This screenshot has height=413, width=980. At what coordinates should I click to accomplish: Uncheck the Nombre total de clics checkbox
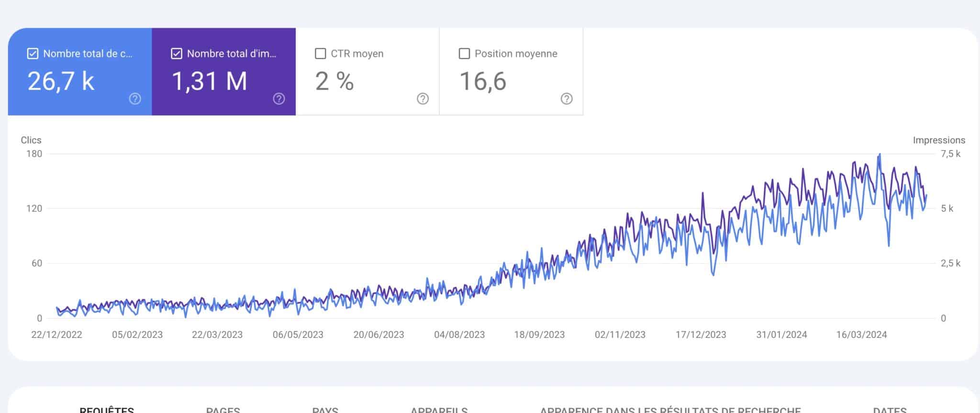click(x=33, y=54)
